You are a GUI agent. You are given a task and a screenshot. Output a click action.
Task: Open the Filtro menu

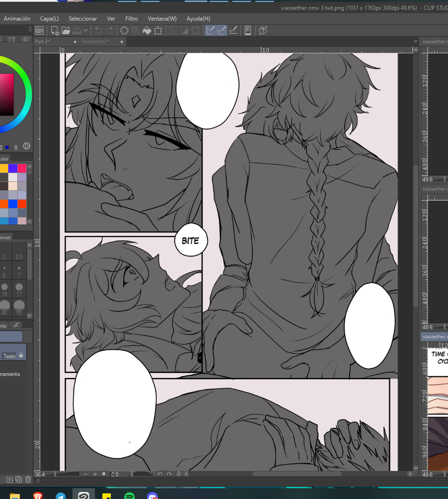(x=131, y=19)
